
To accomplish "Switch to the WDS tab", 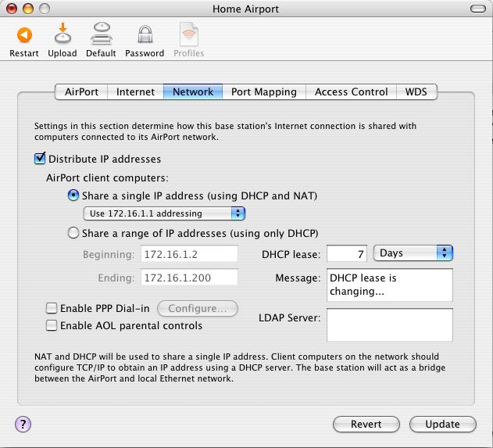I will [416, 91].
